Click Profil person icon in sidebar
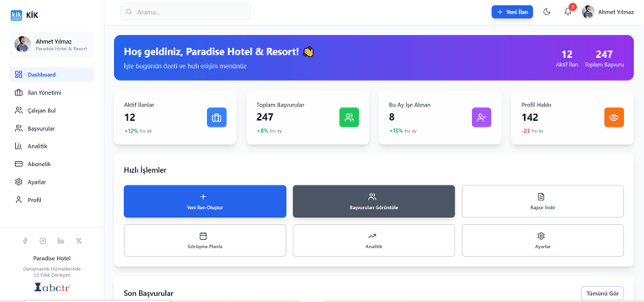644x302 pixels. pos(18,200)
